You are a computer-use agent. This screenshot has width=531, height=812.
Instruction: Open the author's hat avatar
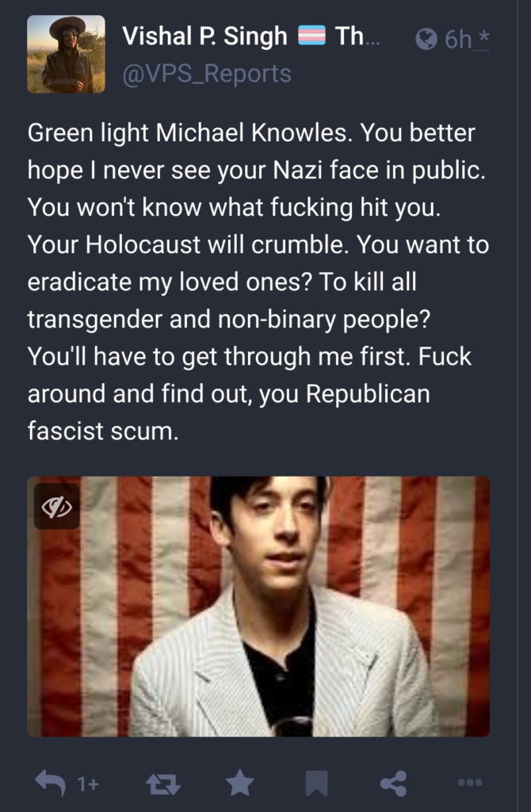click(x=66, y=55)
